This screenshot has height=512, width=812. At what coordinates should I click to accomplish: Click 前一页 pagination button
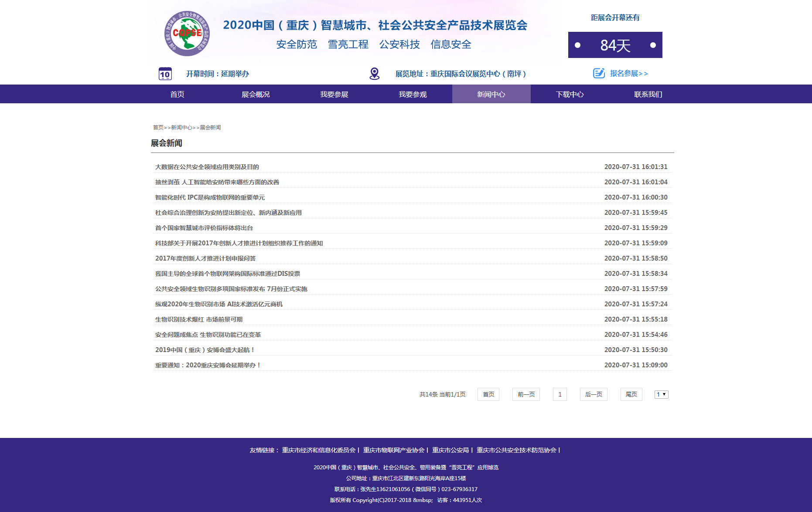[526, 394]
